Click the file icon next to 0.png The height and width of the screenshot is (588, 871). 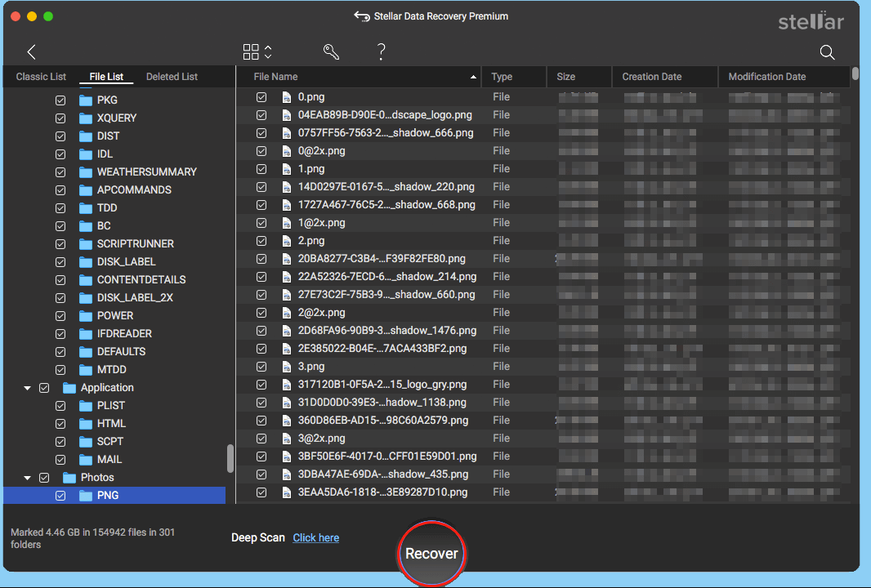coord(286,96)
